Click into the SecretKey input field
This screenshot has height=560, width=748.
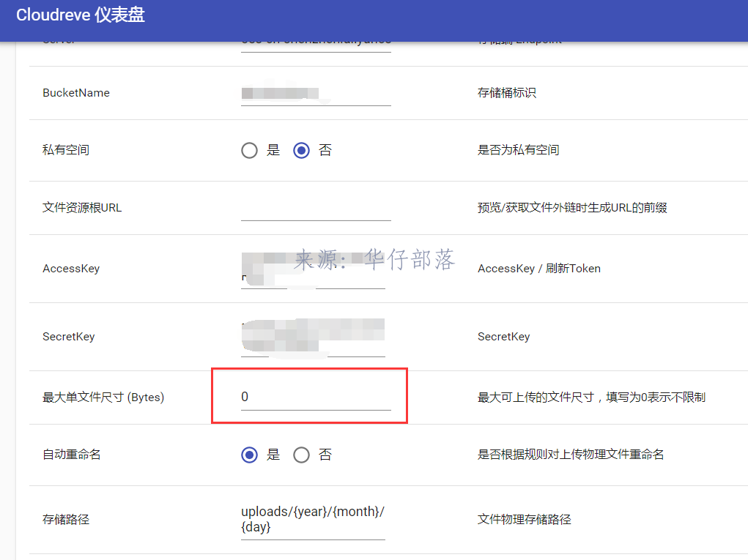coord(313,337)
